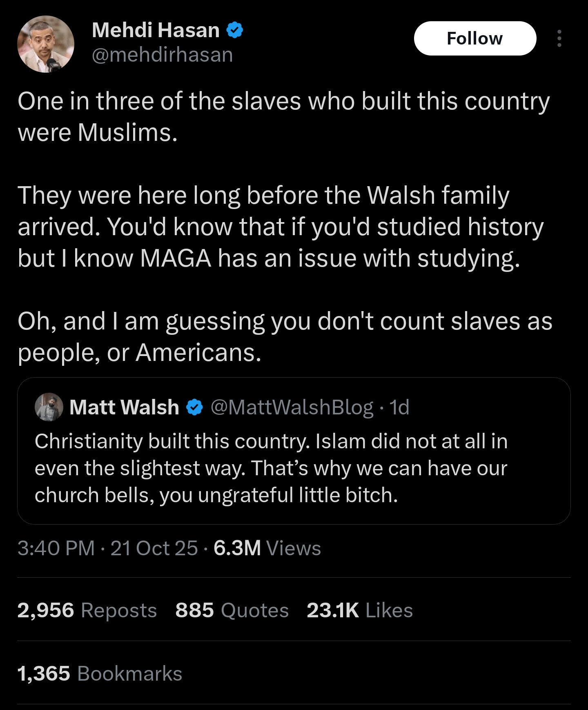The image size is (588, 710).
Task: Click the main tweet text body
Action: tap(284, 227)
